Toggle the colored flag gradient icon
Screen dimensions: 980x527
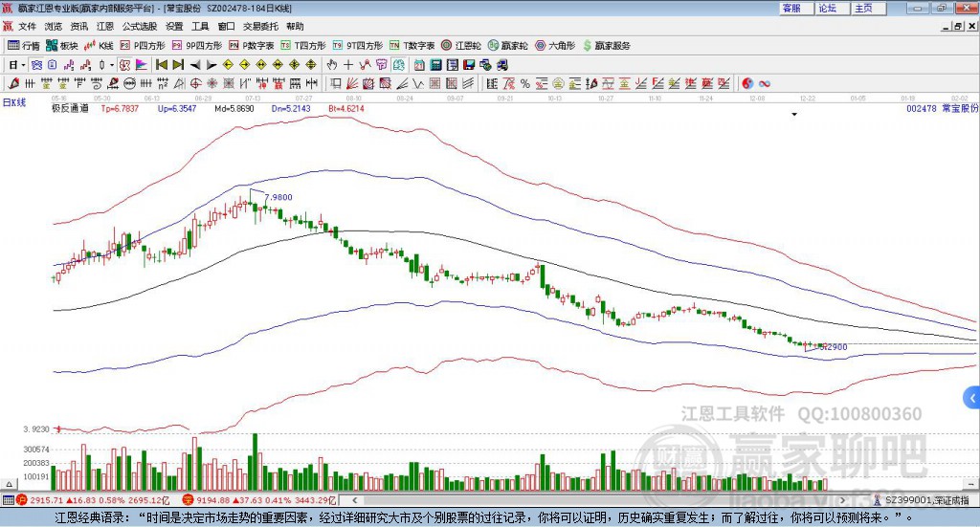tap(142, 65)
